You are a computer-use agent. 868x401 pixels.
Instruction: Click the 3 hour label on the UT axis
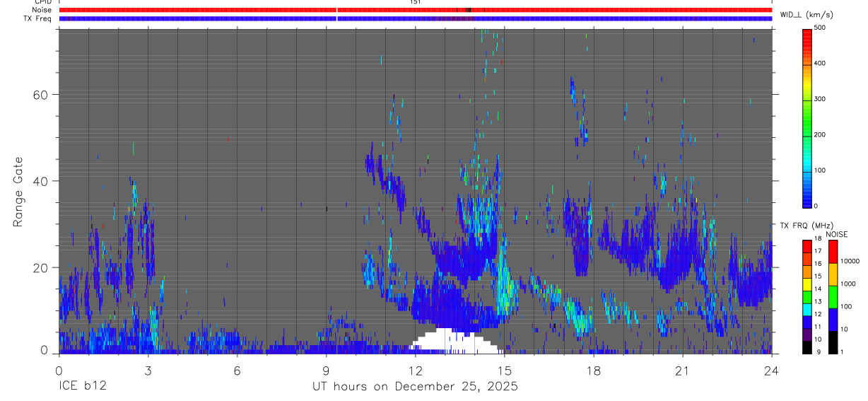point(148,370)
